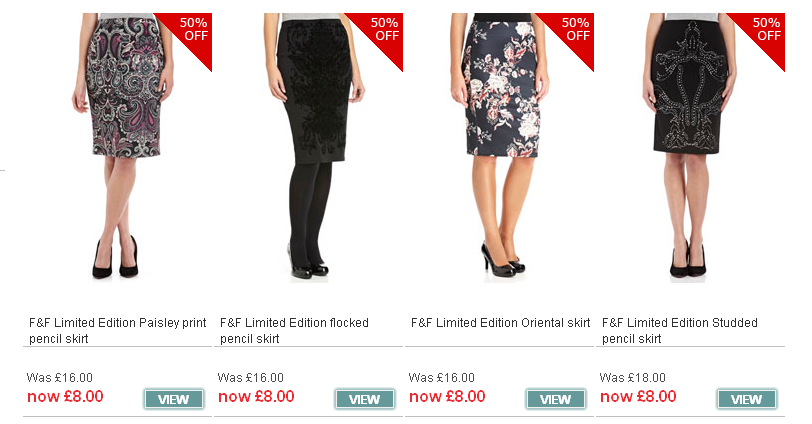
Task: Click the Paisley skirt 50% OFF badge
Action: coord(192,32)
